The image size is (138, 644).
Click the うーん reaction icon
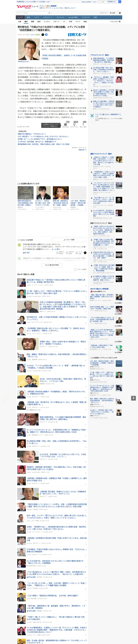[x=77, y=253]
